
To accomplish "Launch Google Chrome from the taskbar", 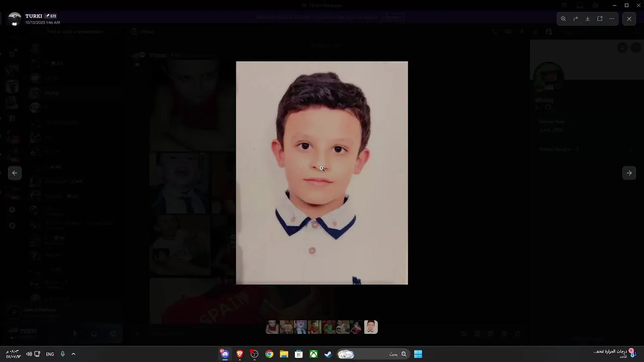I will click(270, 354).
